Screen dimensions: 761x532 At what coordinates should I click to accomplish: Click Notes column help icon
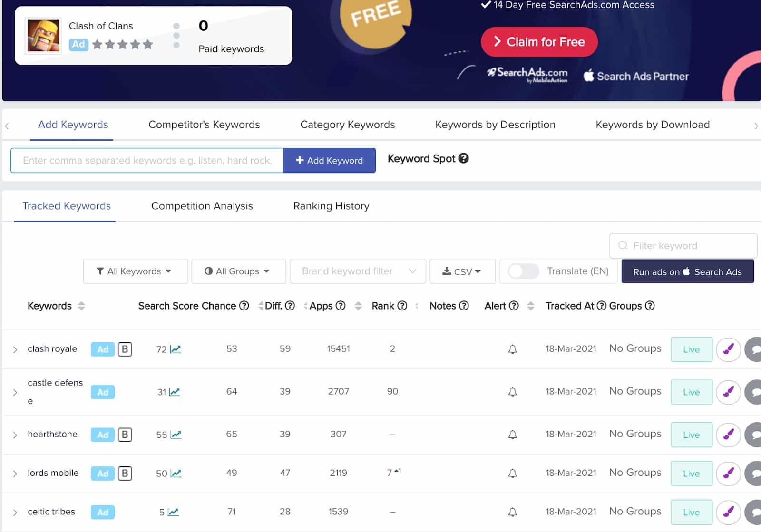464,306
